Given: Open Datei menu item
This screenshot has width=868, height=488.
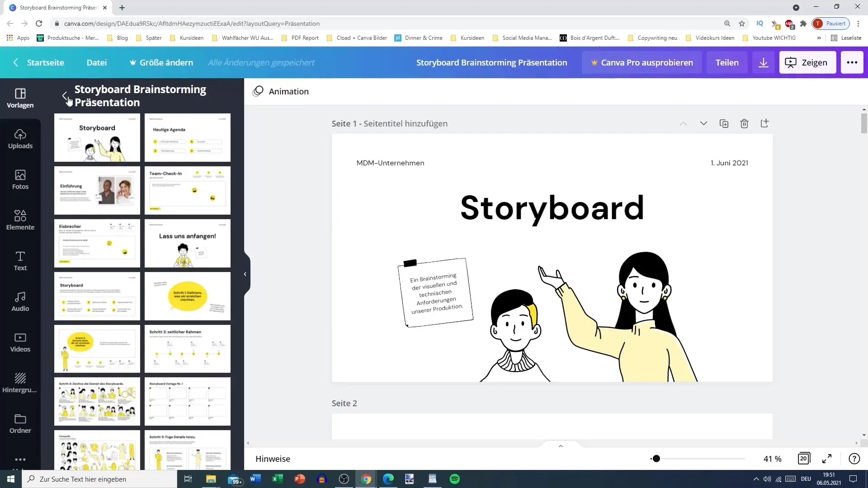Looking at the screenshot, I should [97, 62].
